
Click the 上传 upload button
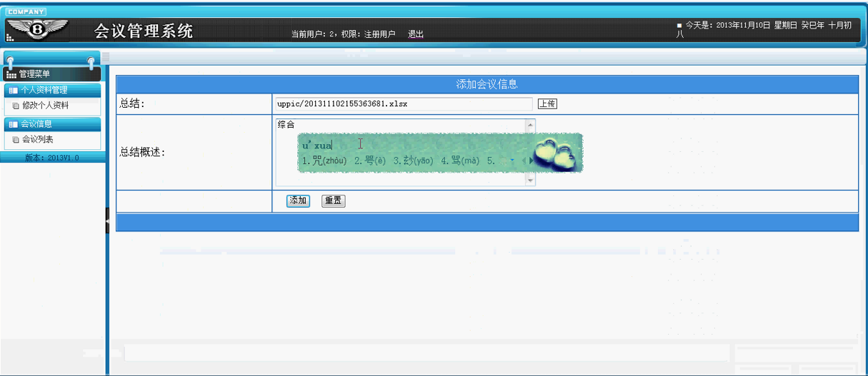547,104
